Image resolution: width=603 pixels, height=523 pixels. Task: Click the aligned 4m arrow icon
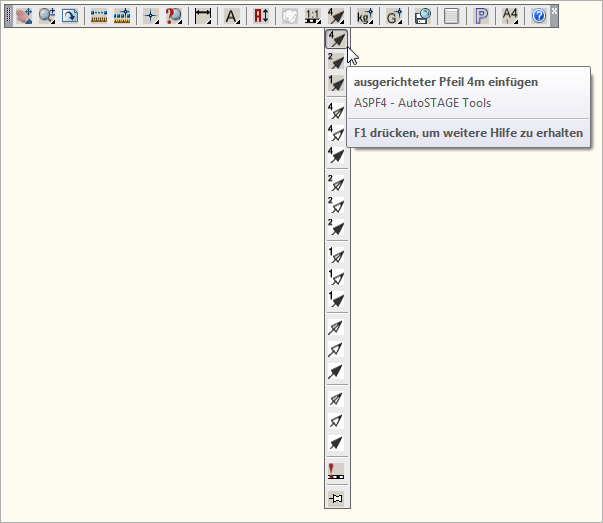(337, 39)
